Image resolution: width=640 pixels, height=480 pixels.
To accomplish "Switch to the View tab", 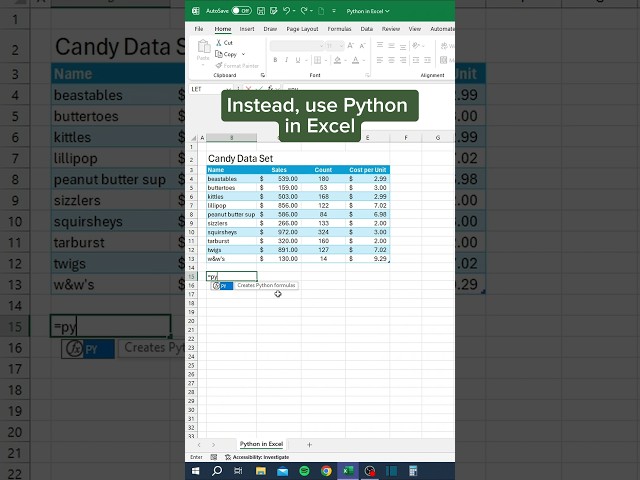I will (x=415, y=29).
